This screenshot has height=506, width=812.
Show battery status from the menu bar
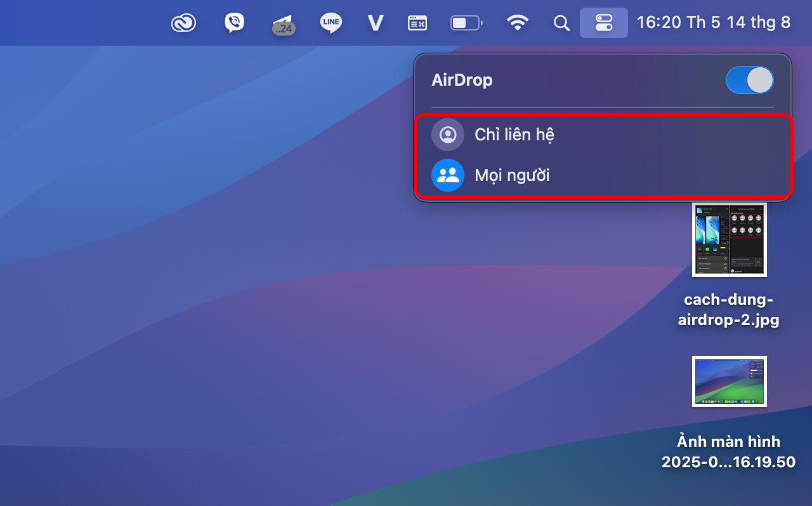click(x=466, y=23)
